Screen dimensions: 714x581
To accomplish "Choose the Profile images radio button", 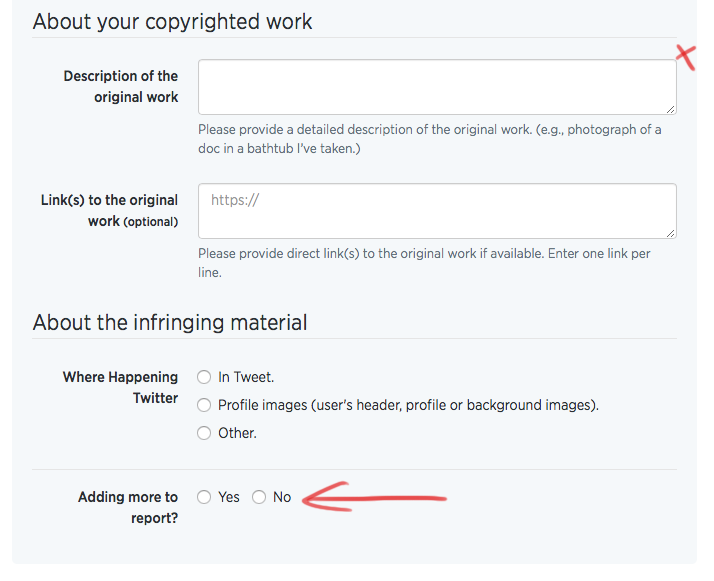I will click(204, 405).
